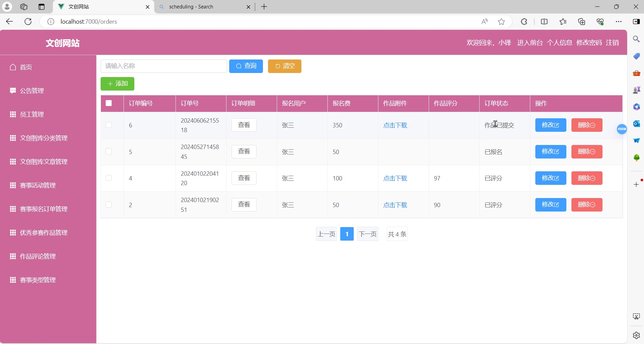This screenshot has width=644, height=344.
Task: Open browser extensions puzzle icon
Action: (x=524, y=22)
